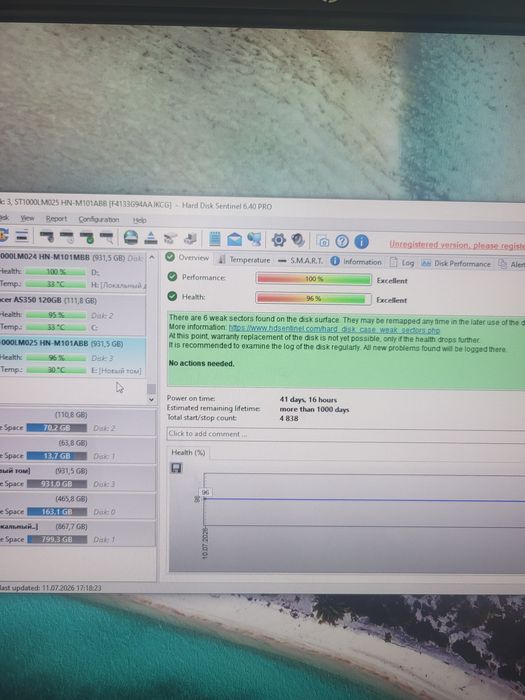Screen dimensions: 525x700
Task: Click the report sheet icon in toolbar
Action: click(215, 239)
